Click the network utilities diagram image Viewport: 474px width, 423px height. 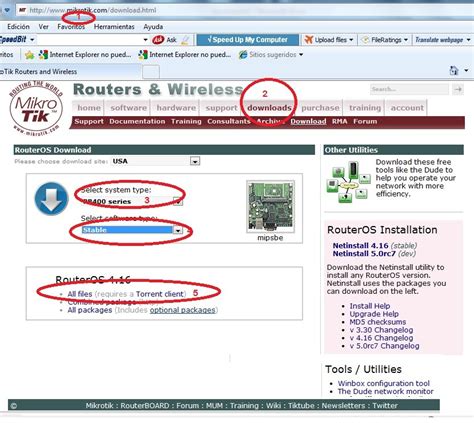point(348,182)
